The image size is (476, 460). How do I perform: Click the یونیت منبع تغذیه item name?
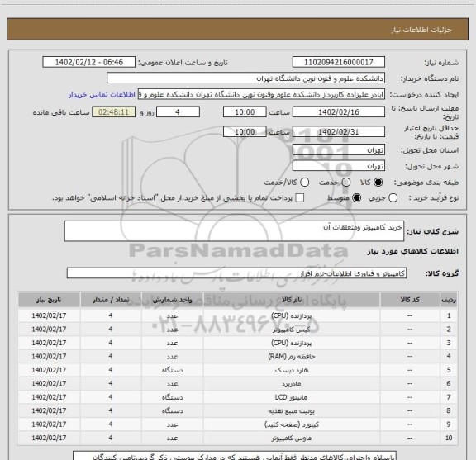click(x=292, y=410)
